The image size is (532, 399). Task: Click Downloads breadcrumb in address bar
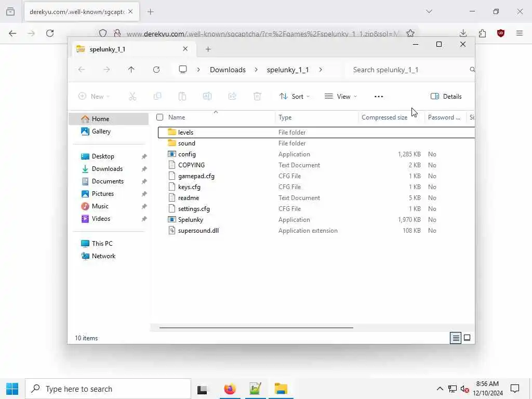pos(228,70)
